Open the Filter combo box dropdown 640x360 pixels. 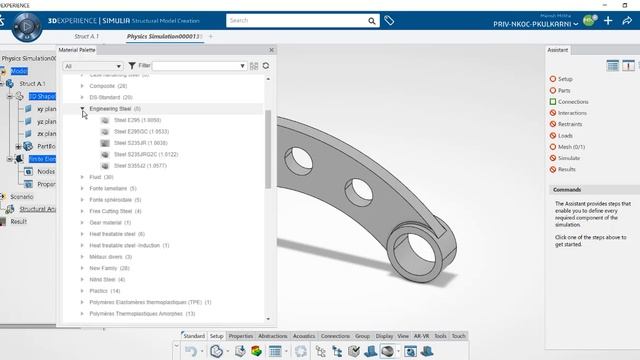point(242,66)
